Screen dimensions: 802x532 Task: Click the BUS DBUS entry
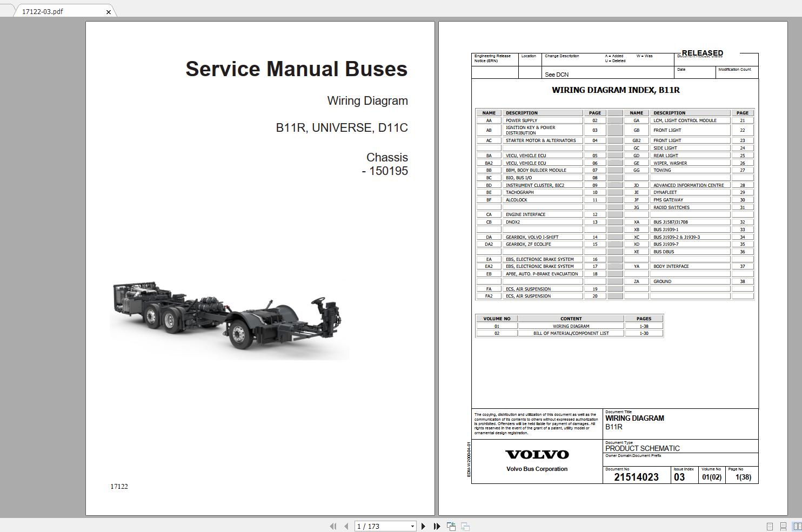pos(690,252)
